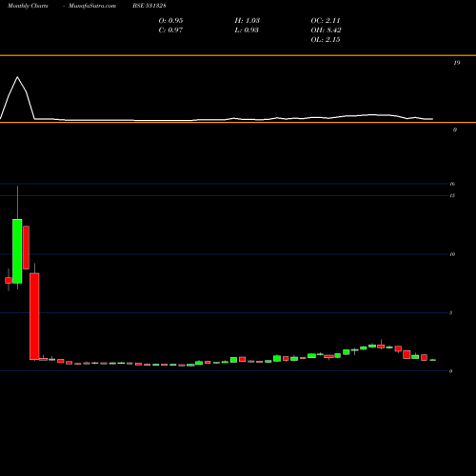Select the high value H: 1.03
476x476 pixels.
pyautogui.click(x=248, y=20)
